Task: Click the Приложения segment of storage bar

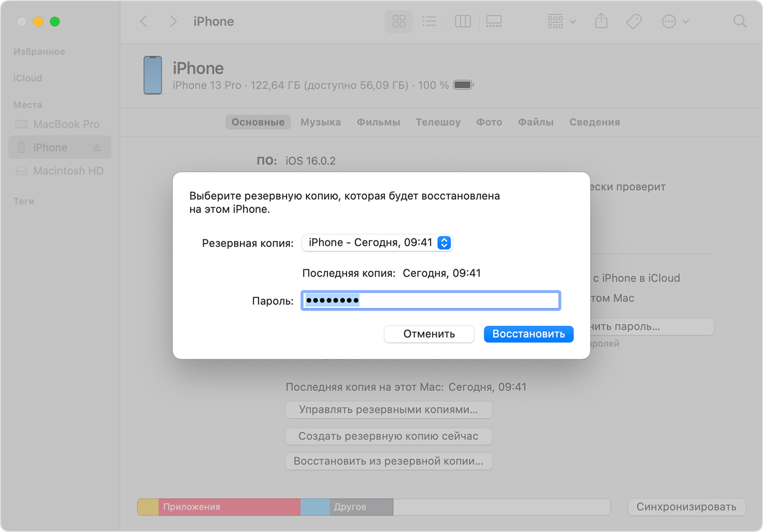Action: point(229,507)
